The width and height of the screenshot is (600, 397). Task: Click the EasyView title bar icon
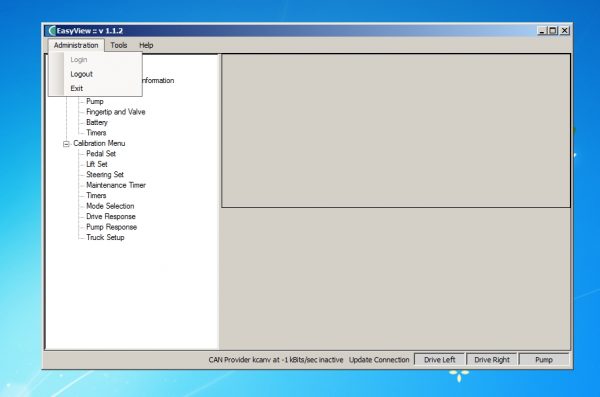(51, 31)
